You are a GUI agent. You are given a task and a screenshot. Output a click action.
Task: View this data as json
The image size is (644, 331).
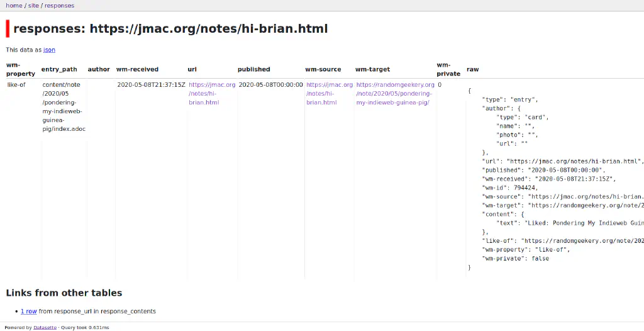click(x=49, y=50)
